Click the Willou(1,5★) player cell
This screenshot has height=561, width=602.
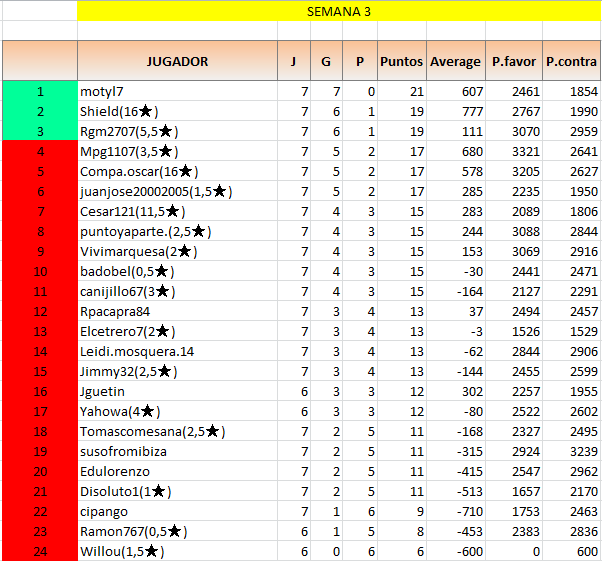177,551
